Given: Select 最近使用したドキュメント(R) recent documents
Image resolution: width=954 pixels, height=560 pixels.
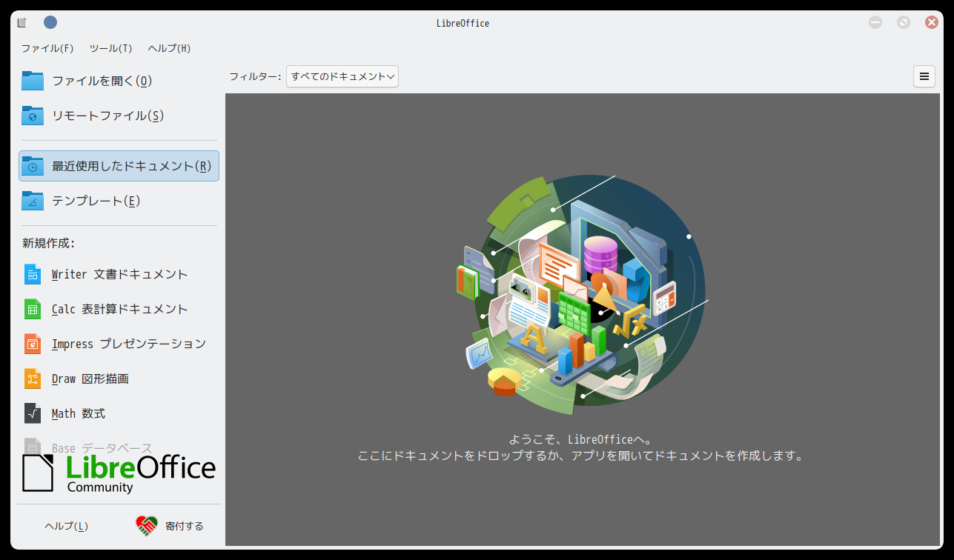Looking at the screenshot, I should (x=119, y=166).
